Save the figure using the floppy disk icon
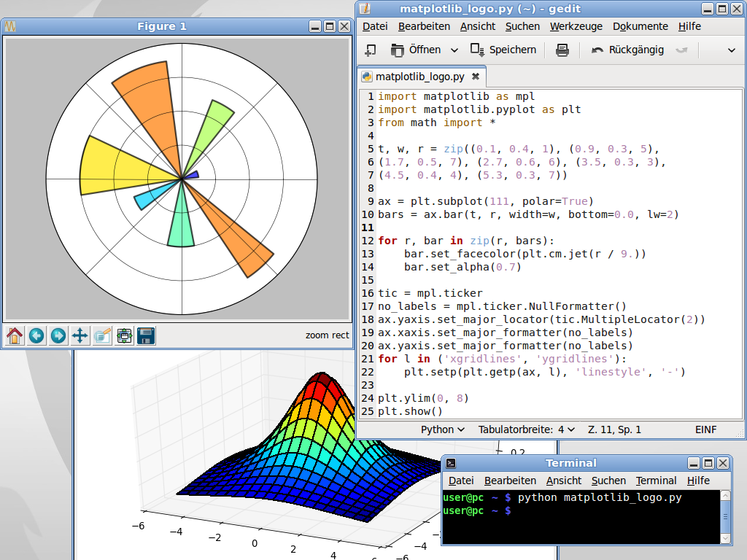This screenshot has width=747, height=560. point(146,335)
